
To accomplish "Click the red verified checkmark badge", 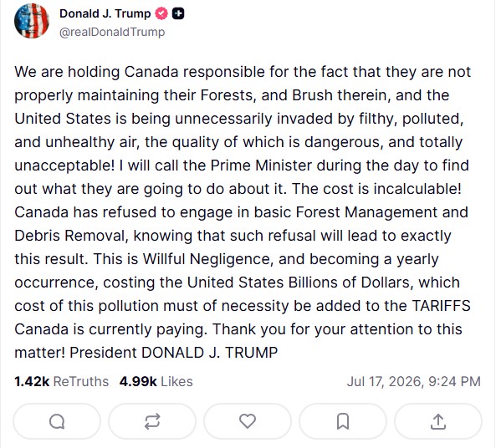I will tap(161, 13).
